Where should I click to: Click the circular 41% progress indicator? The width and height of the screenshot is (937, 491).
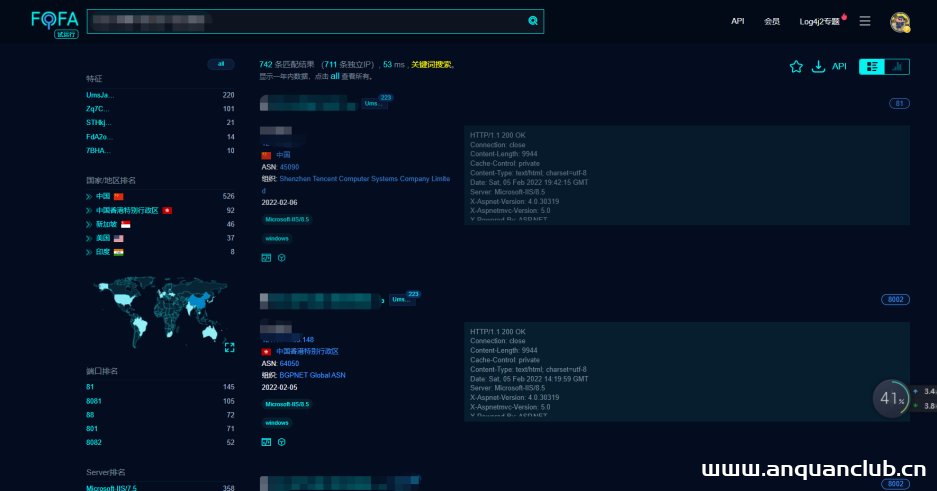click(x=891, y=398)
